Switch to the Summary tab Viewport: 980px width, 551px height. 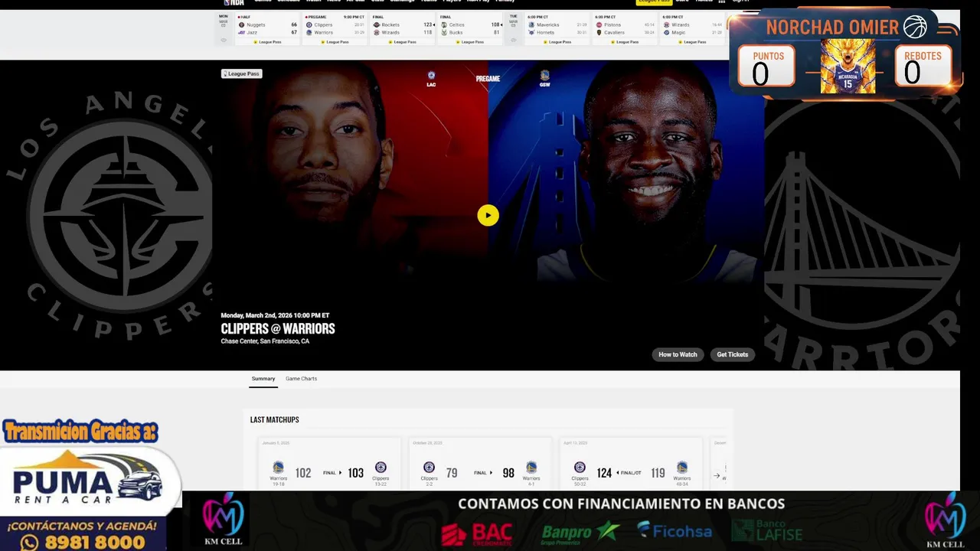pos(263,379)
